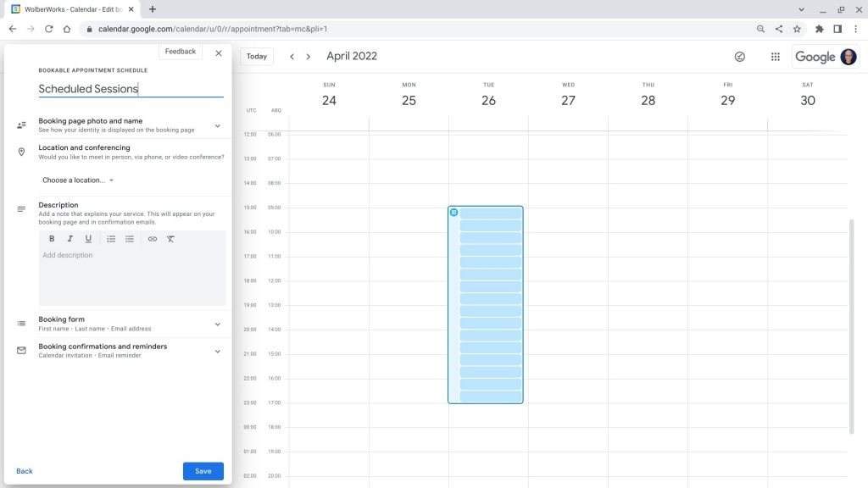Save the bookable appointment schedule
The height and width of the screenshot is (488, 868).
203,470
